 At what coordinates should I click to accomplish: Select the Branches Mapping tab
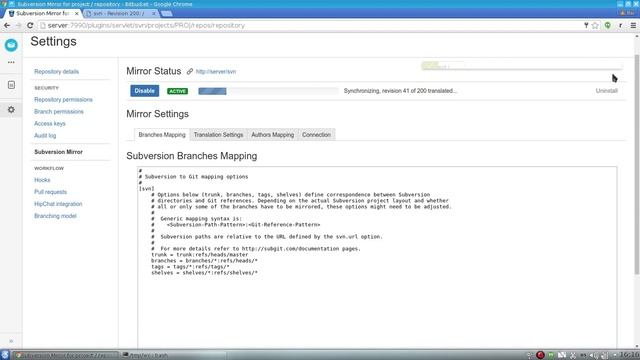(x=162, y=135)
